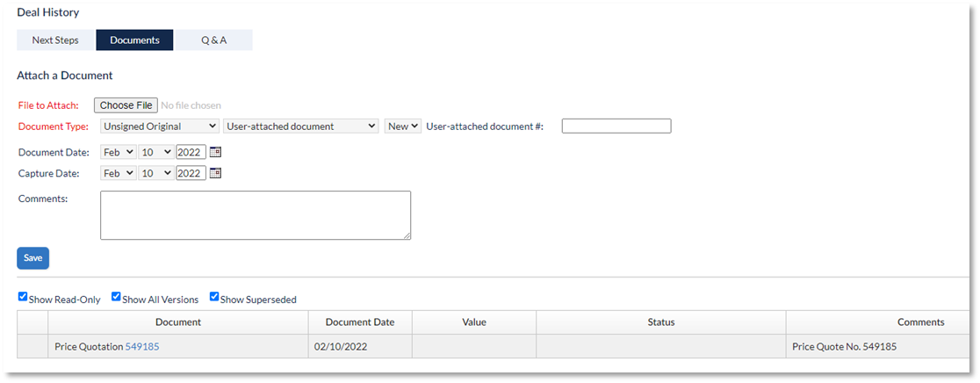
Task: Click the Attach a Document heading
Action: (64, 76)
